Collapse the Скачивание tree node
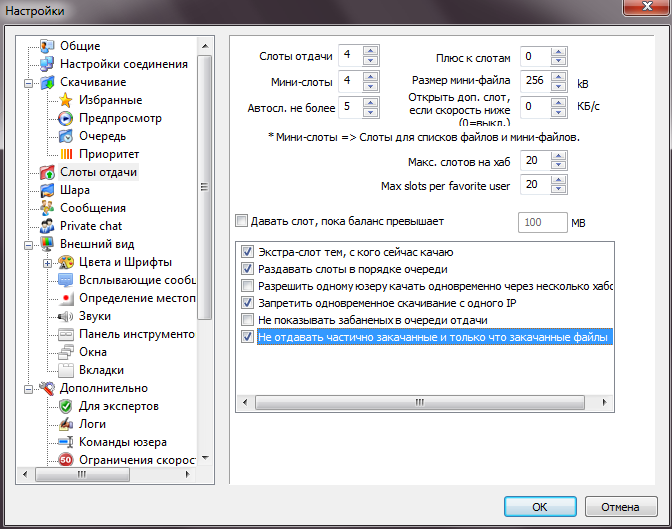This screenshot has width=672, height=529. (29, 82)
